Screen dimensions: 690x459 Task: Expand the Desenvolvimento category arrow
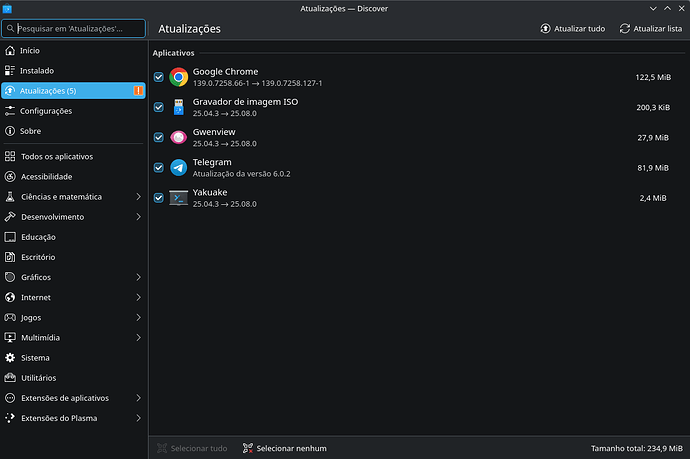point(138,217)
